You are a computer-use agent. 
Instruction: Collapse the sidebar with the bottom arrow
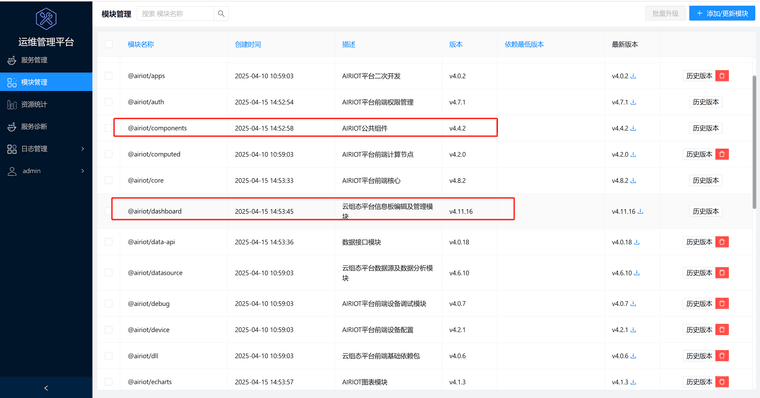pyautogui.click(x=46, y=388)
